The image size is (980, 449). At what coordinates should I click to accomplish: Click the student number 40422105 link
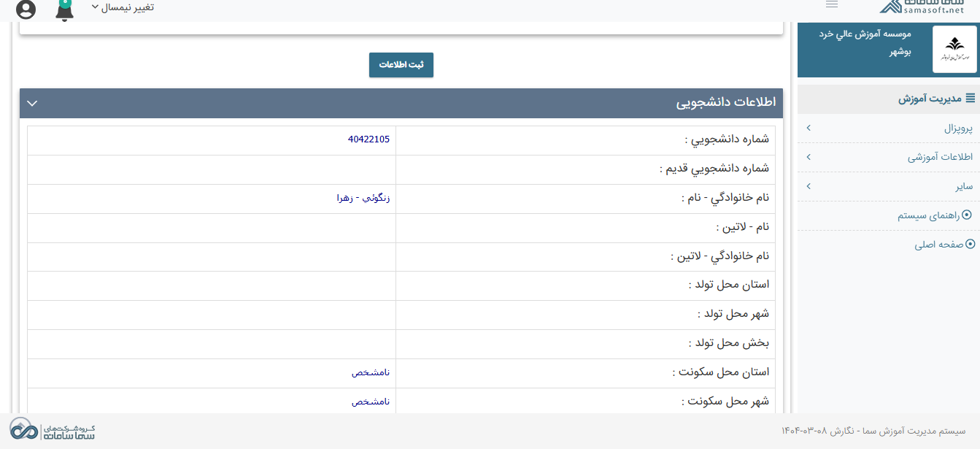(x=368, y=139)
